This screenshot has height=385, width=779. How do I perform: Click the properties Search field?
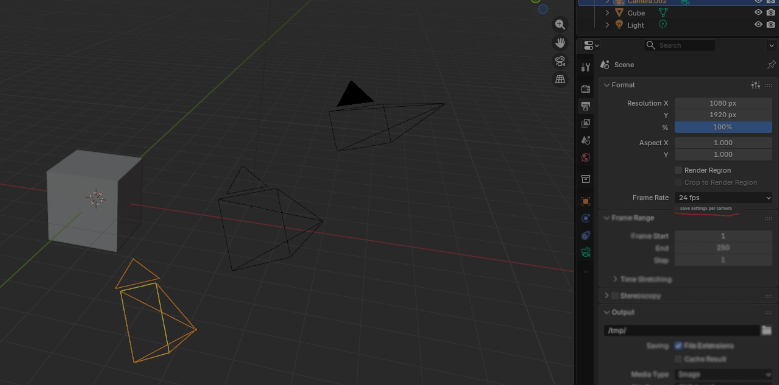[x=680, y=45]
